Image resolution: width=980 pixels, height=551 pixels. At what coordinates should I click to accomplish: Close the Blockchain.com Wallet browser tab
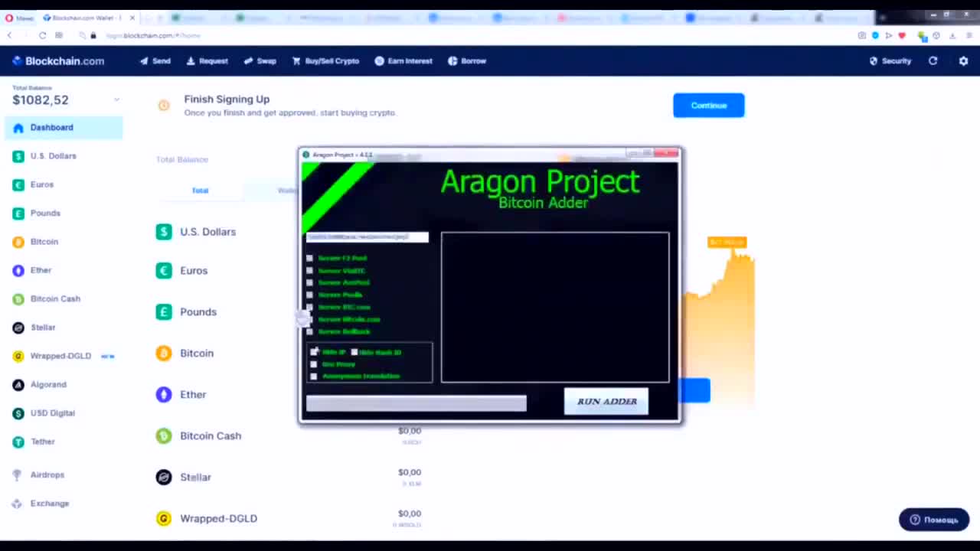point(132,18)
